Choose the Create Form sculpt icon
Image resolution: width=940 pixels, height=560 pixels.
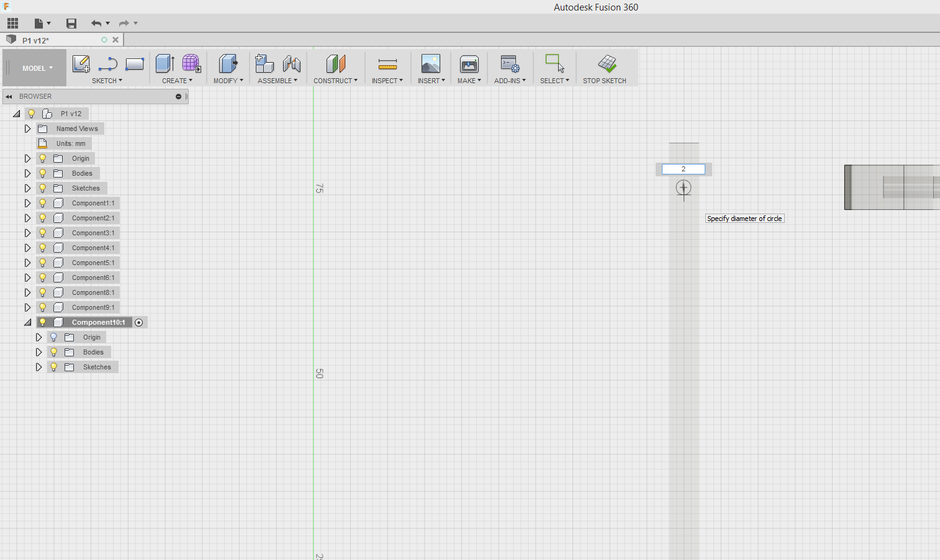coord(191,63)
